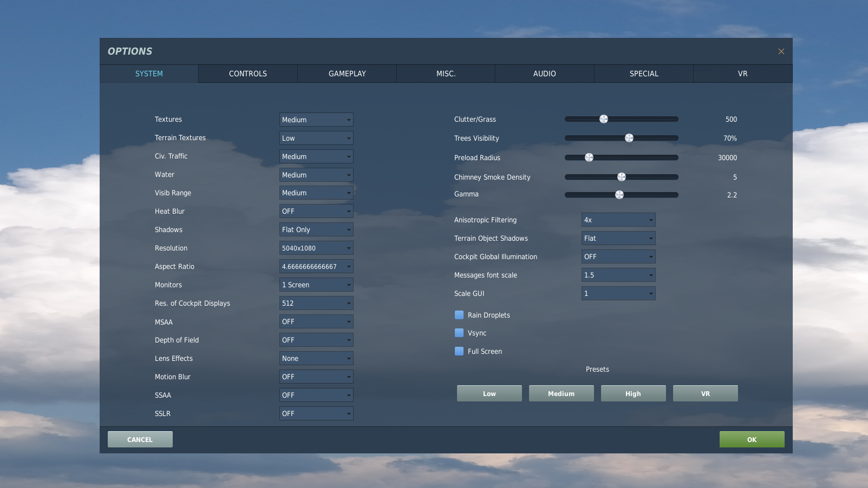Image resolution: width=868 pixels, height=488 pixels.
Task: Open the GAMEPLAY tab
Action: point(347,74)
